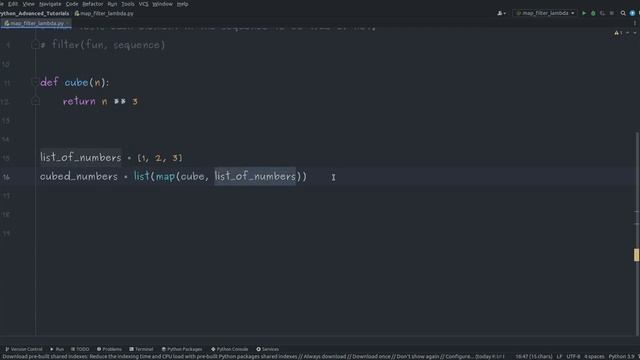Open the Window menu
The height and width of the screenshot is (360, 640).
(162, 4)
